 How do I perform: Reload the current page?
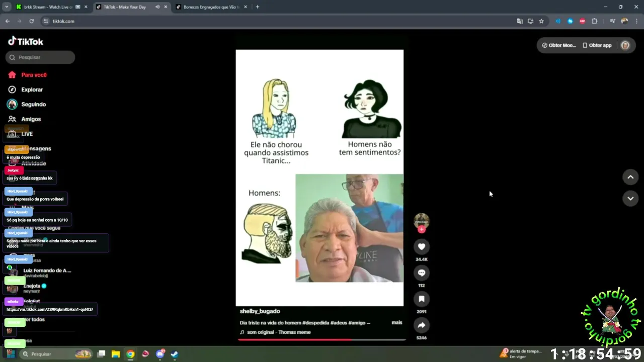click(x=31, y=21)
